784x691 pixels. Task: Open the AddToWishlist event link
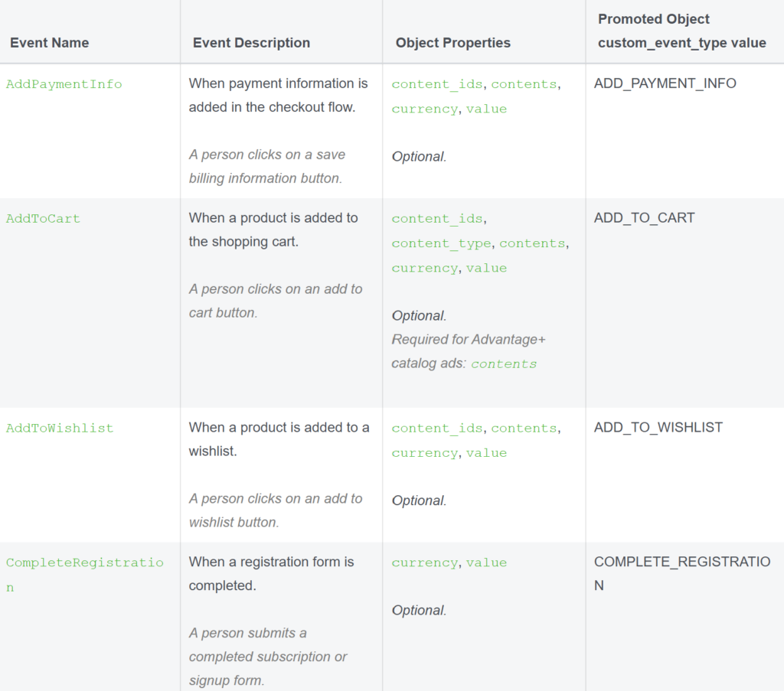pyautogui.click(x=60, y=429)
